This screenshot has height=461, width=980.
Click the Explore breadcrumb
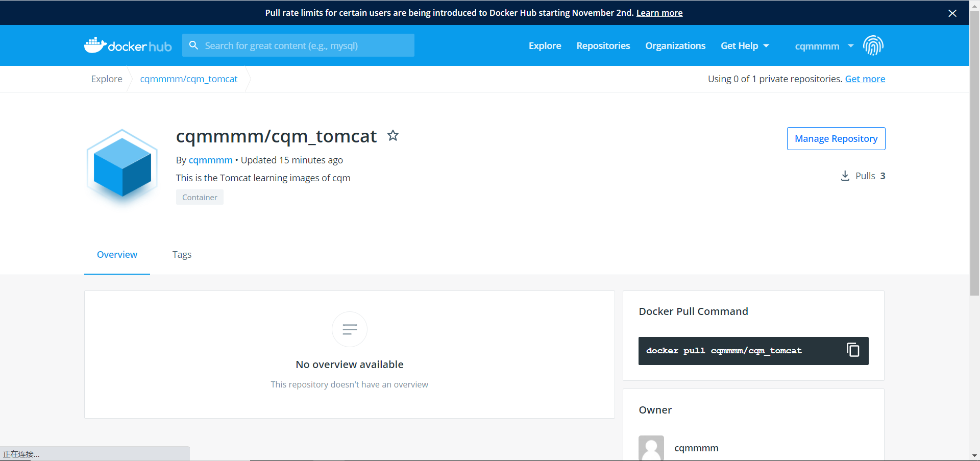click(x=107, y=79)
